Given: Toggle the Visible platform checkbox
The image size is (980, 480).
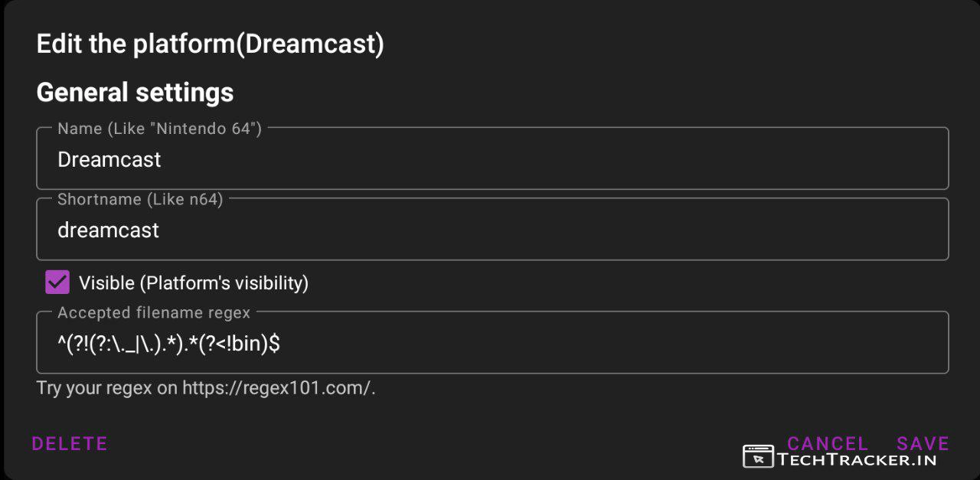Looking at the screenshot, I should [x=57, y=282].
